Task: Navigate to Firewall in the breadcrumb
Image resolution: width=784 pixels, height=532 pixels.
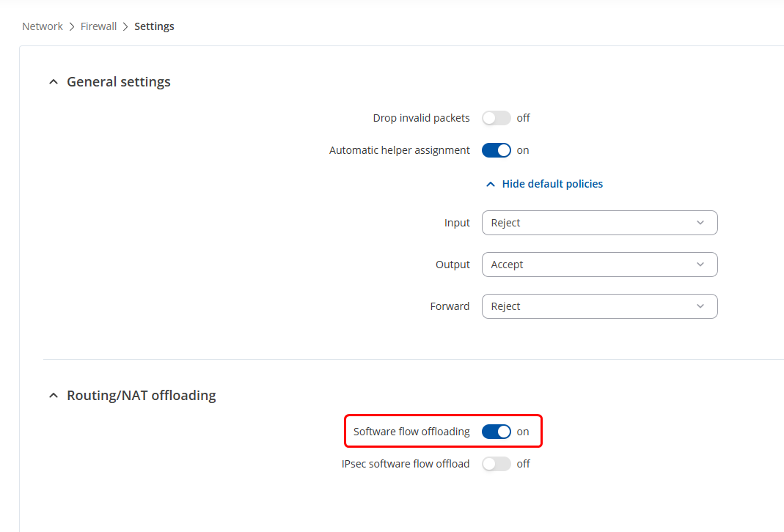Action: pyautogui.click(x=98, y=26)
